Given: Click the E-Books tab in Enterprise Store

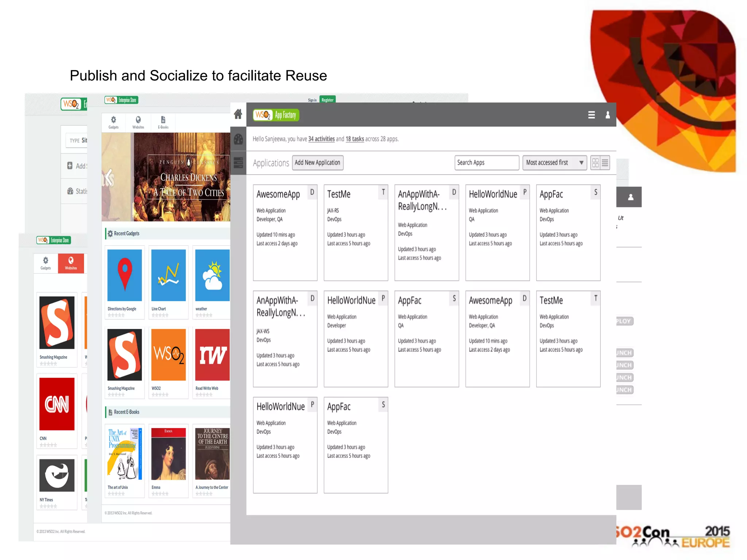Looking at the screenshot, I should coord(163,122).
